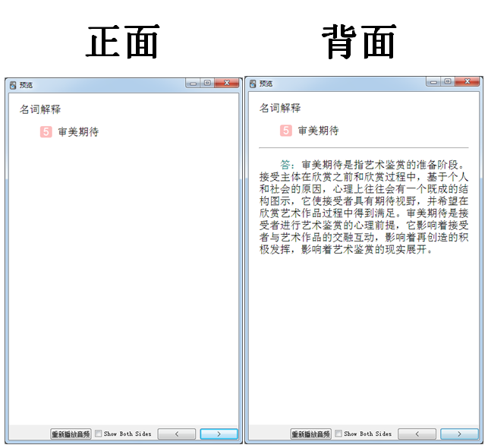Click the pink number 5 badge on the 背面 card
The image size is (488, 448).
tap(286, 131)
